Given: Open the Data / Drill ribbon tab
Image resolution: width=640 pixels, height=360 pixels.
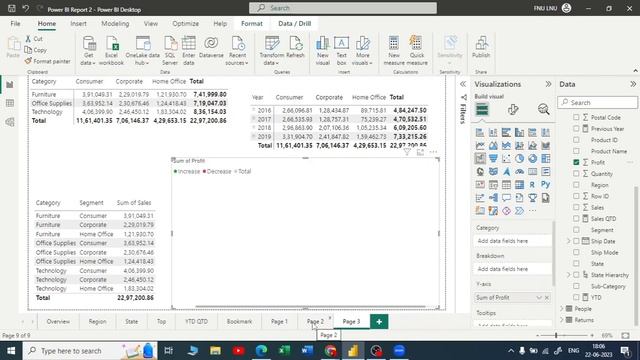Looking at the screenshot, I should coord(295,24).
